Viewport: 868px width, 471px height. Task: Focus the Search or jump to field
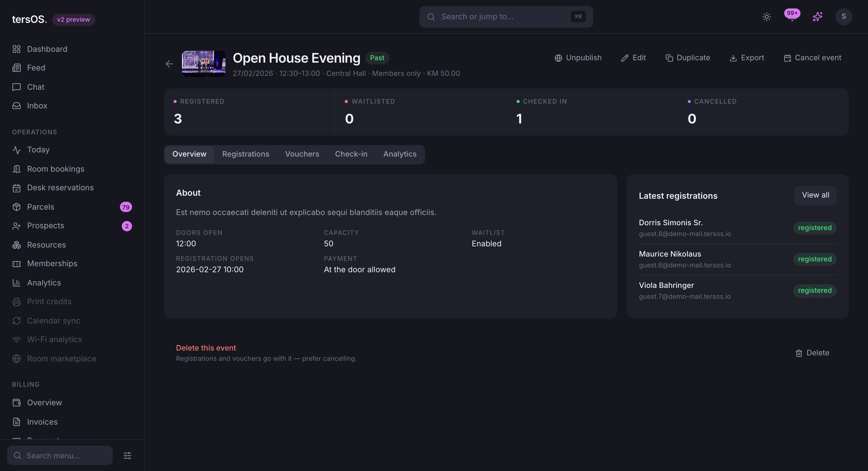[x=506, y=17]
